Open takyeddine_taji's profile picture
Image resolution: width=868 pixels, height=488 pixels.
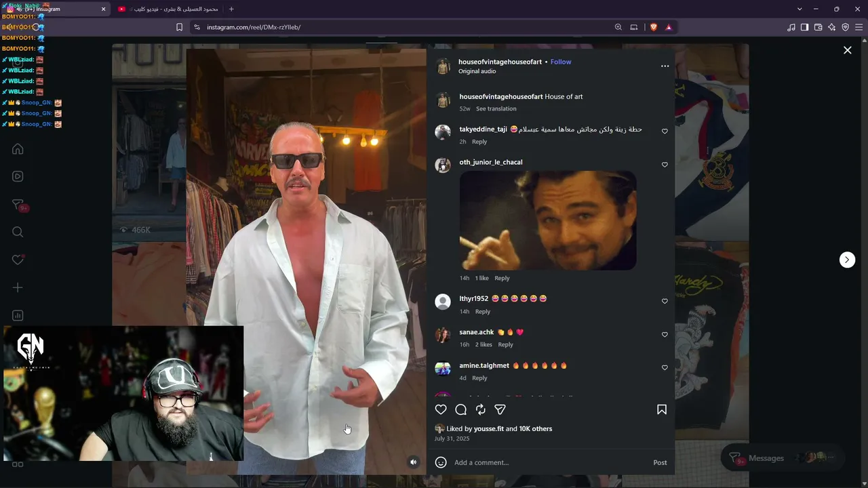click(x=443, y=132)
